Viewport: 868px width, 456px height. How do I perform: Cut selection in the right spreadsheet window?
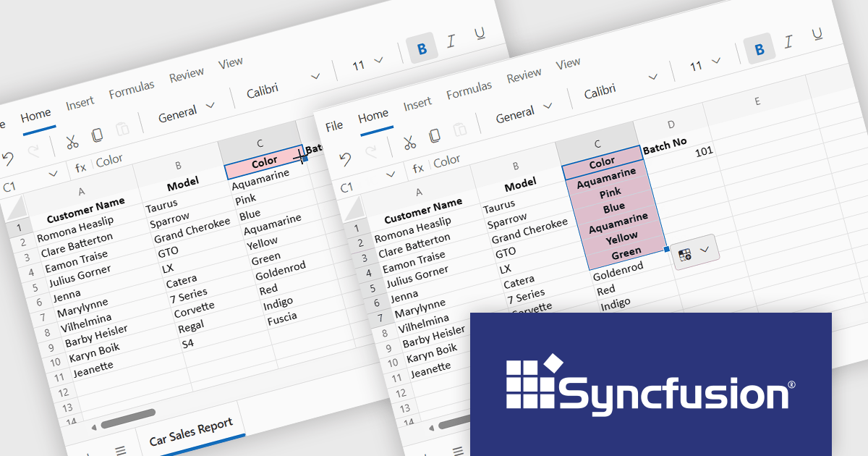tap(409, 141)
